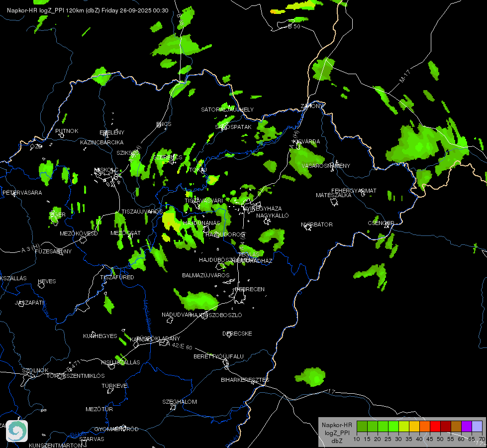Click the JASZAPATI town label
Image resolution: width=487 pixels, height=448 pixels.
[29, 303]
